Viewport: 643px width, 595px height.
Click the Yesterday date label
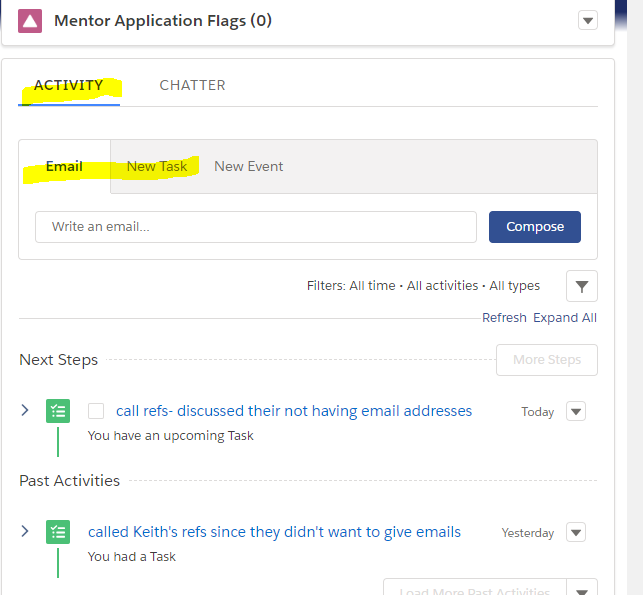click(528, 533)
